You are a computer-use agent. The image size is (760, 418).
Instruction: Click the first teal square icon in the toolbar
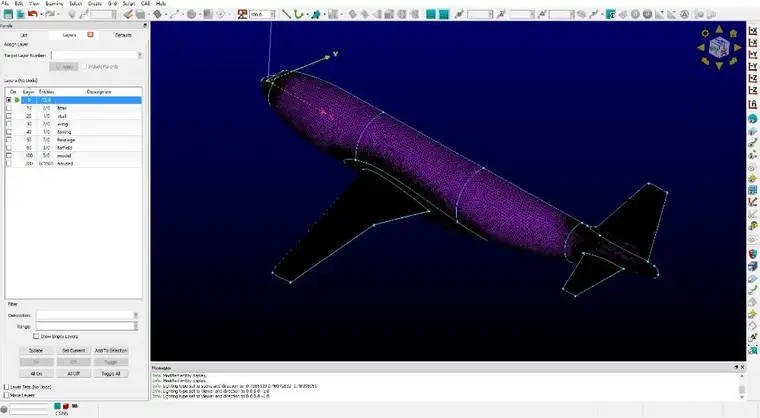tap(430, 14)
